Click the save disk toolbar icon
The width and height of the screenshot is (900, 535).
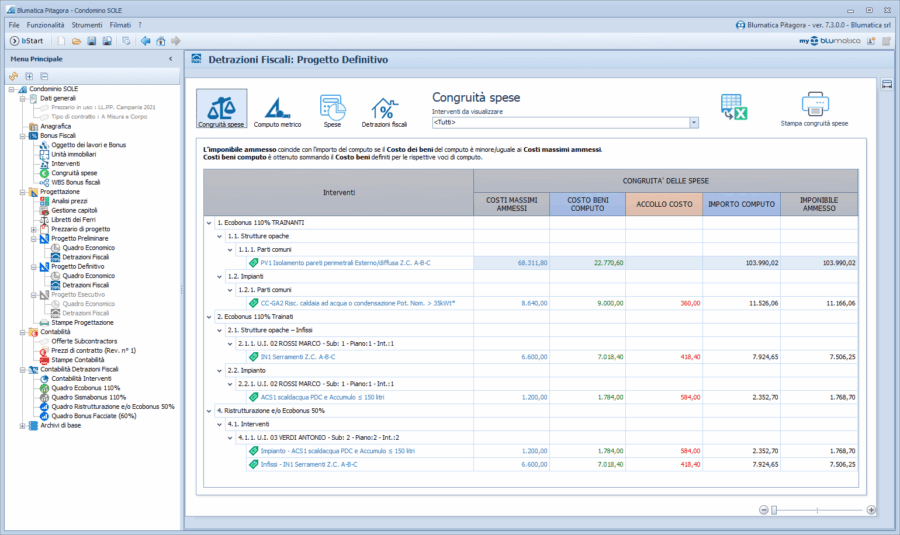tap(91, 41)
